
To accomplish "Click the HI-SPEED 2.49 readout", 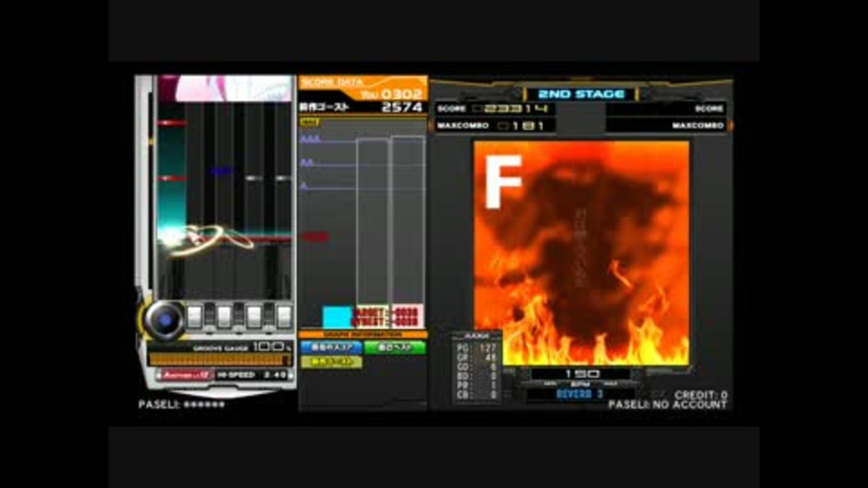I will coord(252,374).
